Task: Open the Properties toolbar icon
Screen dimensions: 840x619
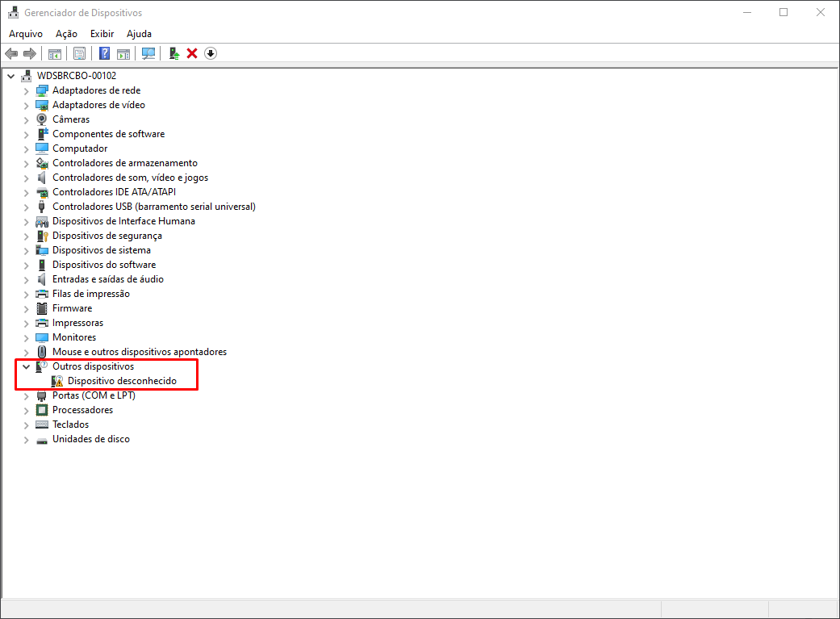Action: [x=79, y=53]
